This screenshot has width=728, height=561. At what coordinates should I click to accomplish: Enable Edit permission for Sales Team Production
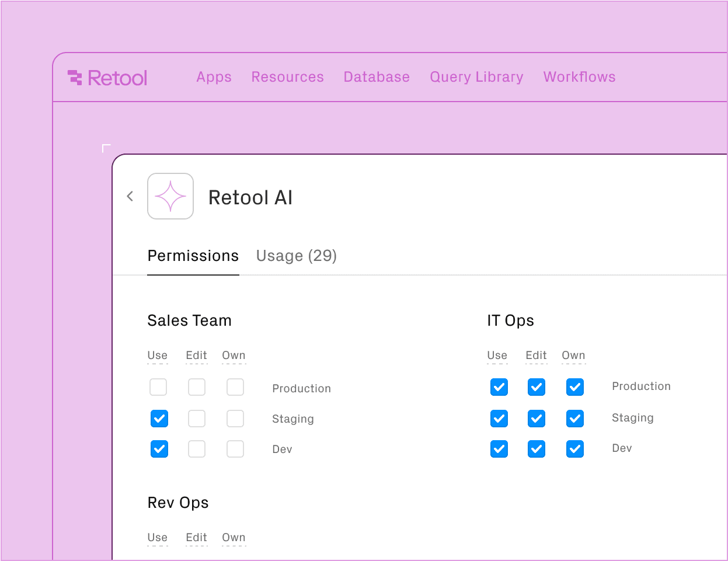click(x=196, y=387)
